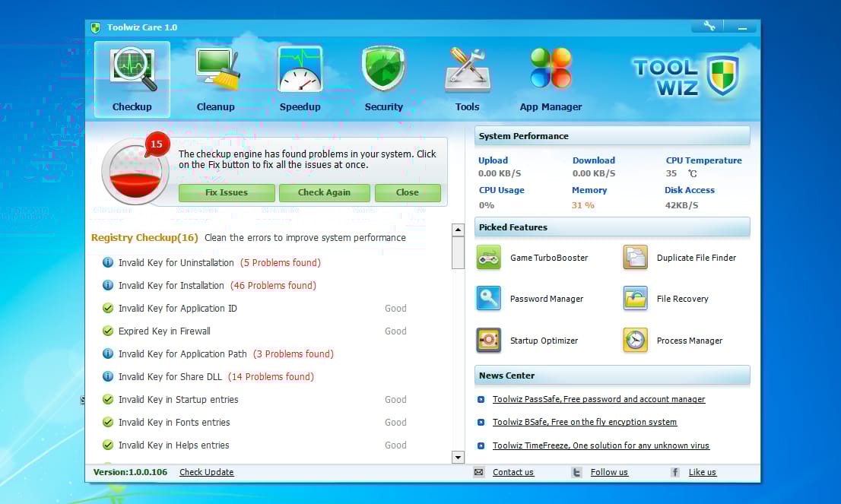Open Toolwiz TimeFreeze news link
The height and width of the screenshot is (504, 841).
tap(601, 445)
